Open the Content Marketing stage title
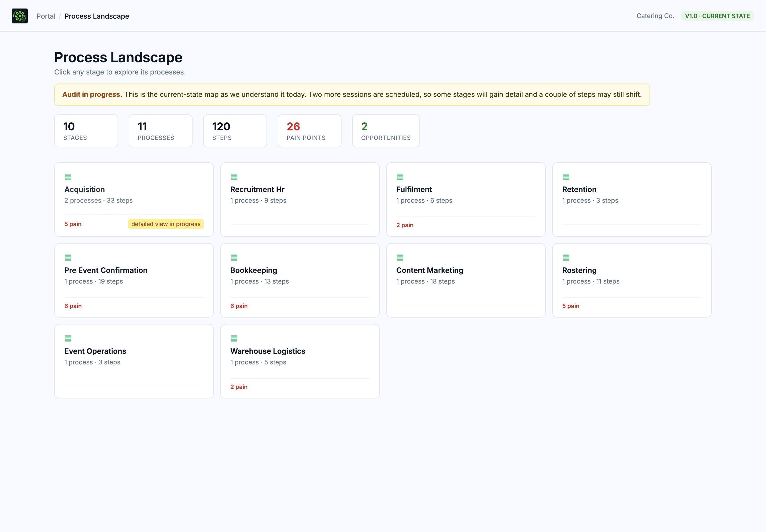The image size is (766, 532). click(430, 270)
